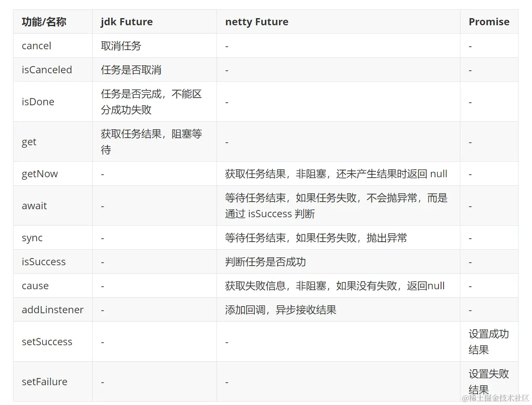Click the '添加回调，异步接收结果' cell
The width and height of the screenshot is (532, 405).
(281, 310)
